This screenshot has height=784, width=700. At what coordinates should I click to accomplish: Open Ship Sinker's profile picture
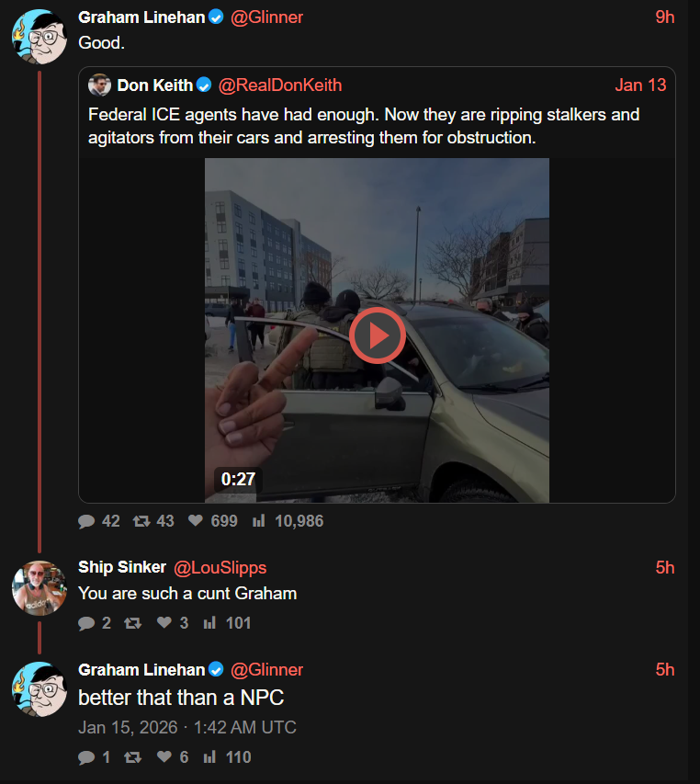tap(39, 586)
